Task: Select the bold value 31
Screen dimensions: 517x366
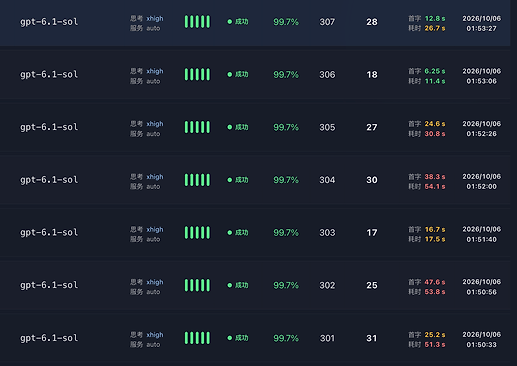Action: tap(372, 338)
